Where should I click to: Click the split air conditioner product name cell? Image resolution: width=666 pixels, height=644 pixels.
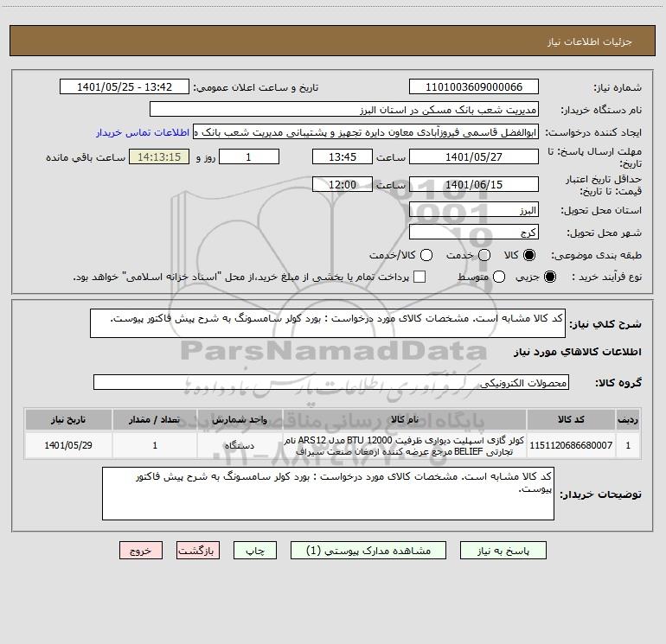(405, 445)
